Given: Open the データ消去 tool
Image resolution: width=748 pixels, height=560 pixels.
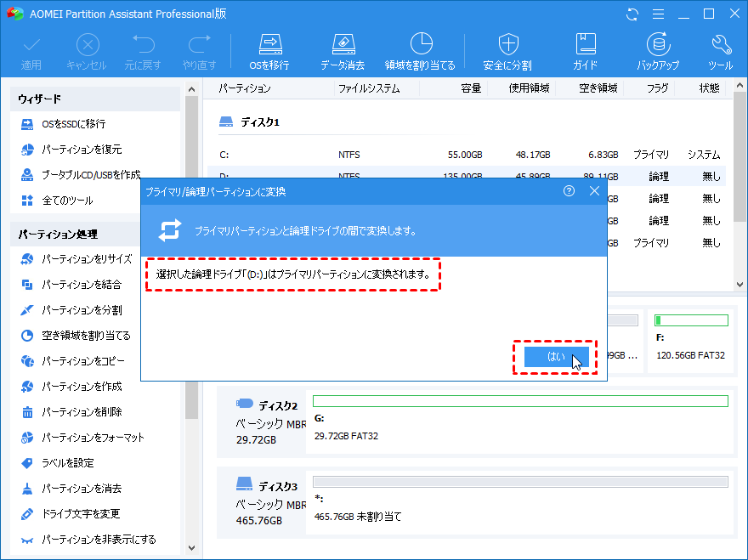Looking at the screenshot, I should pos(343,52).
